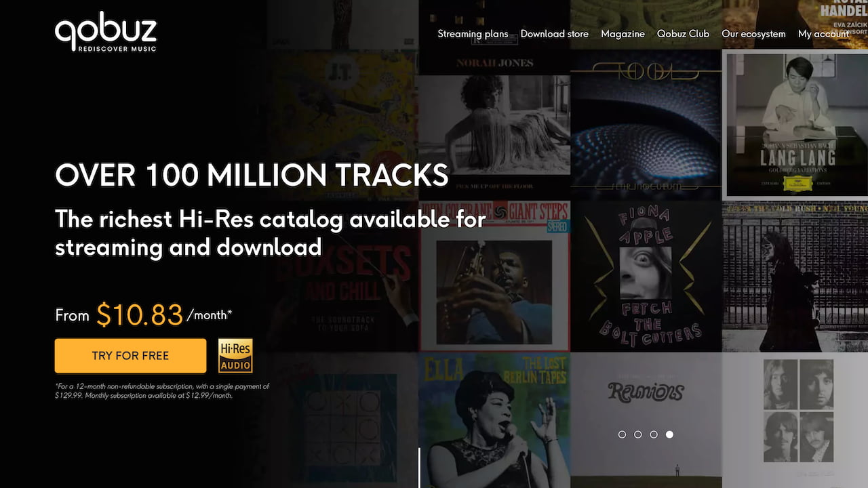The width and height of the screenshot is (868, 488).
Task: Click the Tool album cover
Action: (x=646, y=124)
